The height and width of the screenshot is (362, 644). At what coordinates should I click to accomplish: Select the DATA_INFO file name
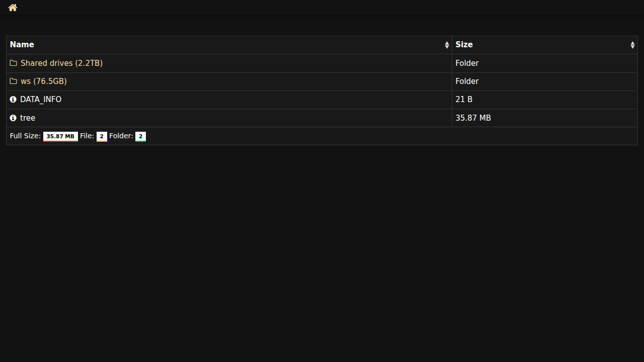point(41,100)
